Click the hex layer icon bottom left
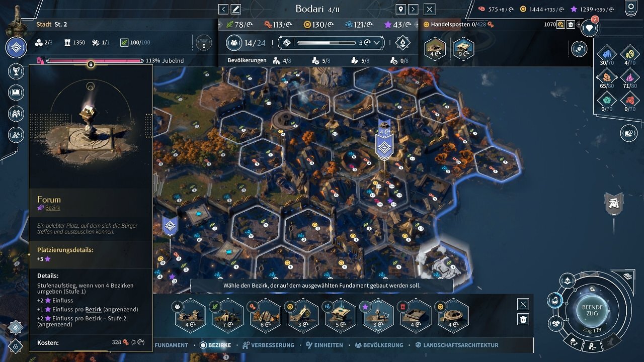The height and width of the screenshot is (362, 644). (x=15, y=327)
